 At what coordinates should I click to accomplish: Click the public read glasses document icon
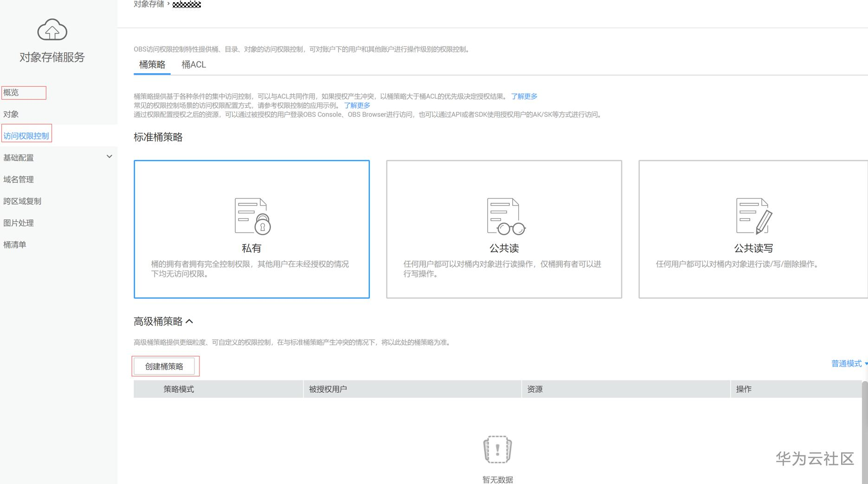tap(506, 216)
